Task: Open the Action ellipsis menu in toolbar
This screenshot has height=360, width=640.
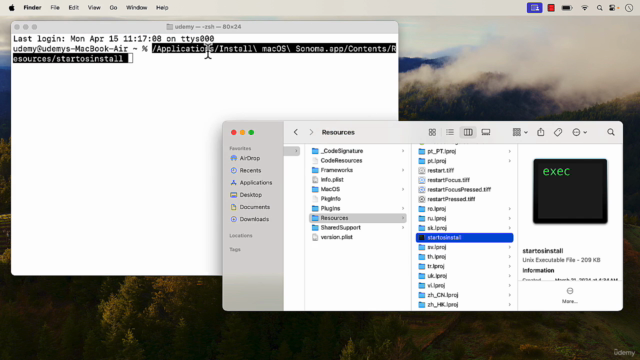Action: pyautogui.click(x=579, y=132)
